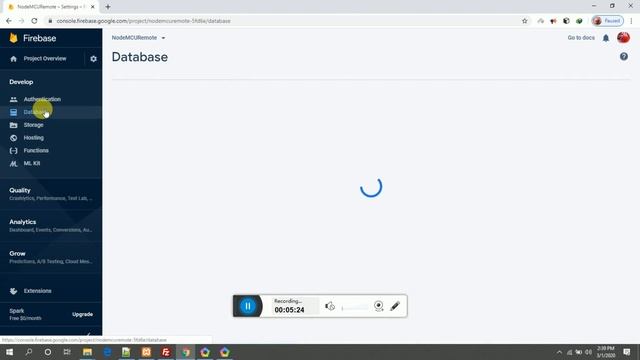Select Authentication in the Develop section
This screenshot has width=640, height=360.
click(x=42, y=99)
